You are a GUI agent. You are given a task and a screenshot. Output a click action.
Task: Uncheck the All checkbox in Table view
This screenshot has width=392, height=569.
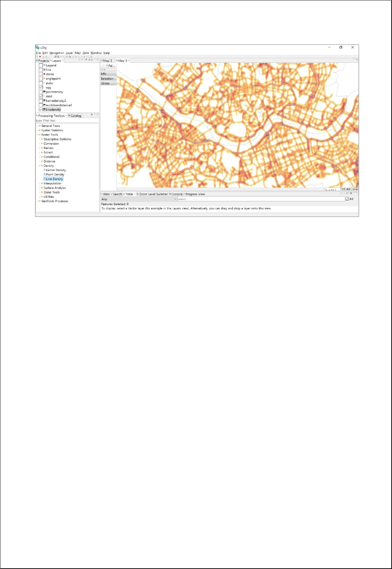[347, 199]
